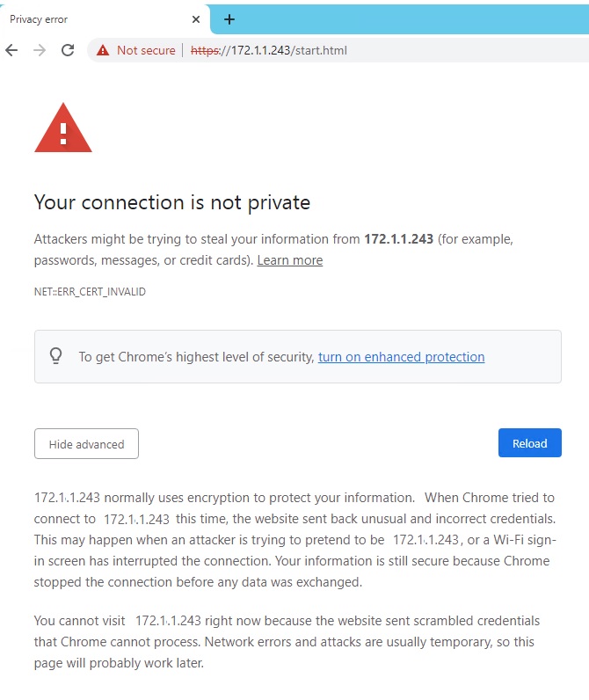Collapse details with the "Hide advanced" button
This screenshot has height=700, width=589.
click(x=86, y=444)
